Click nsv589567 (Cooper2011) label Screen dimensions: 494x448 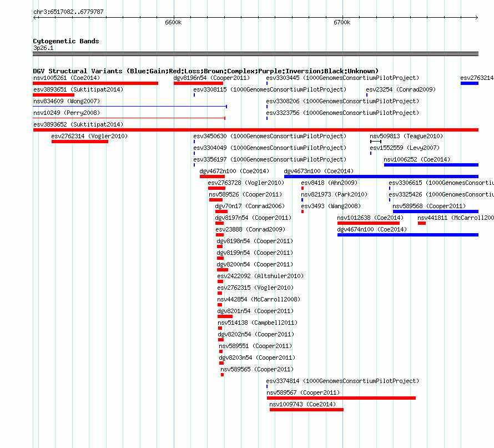pyautogui.click(x=303, y=392)
